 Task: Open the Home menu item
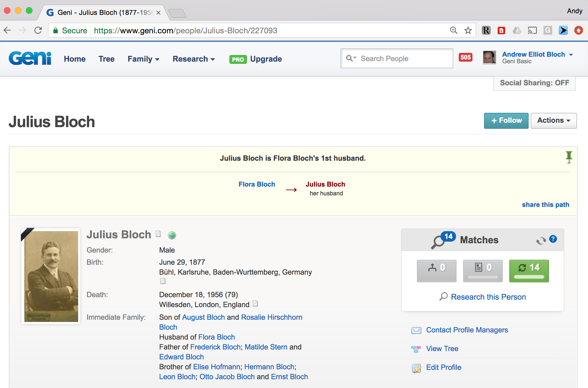(75, 59)
